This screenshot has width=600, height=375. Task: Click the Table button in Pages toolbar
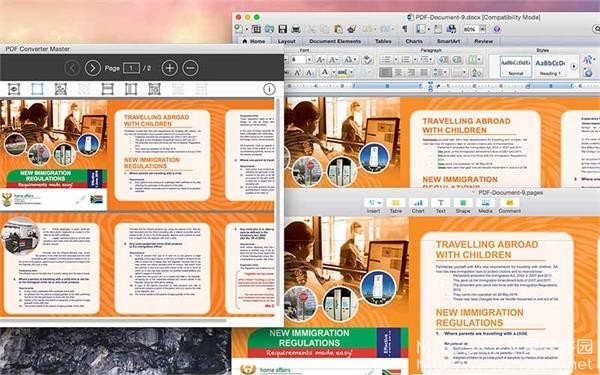[396, 205]
